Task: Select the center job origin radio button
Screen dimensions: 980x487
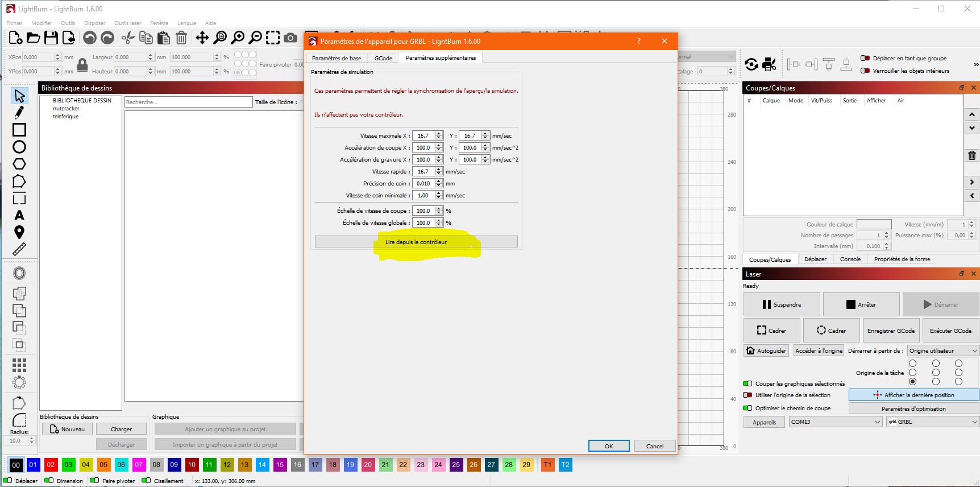Action: point(936,372)
